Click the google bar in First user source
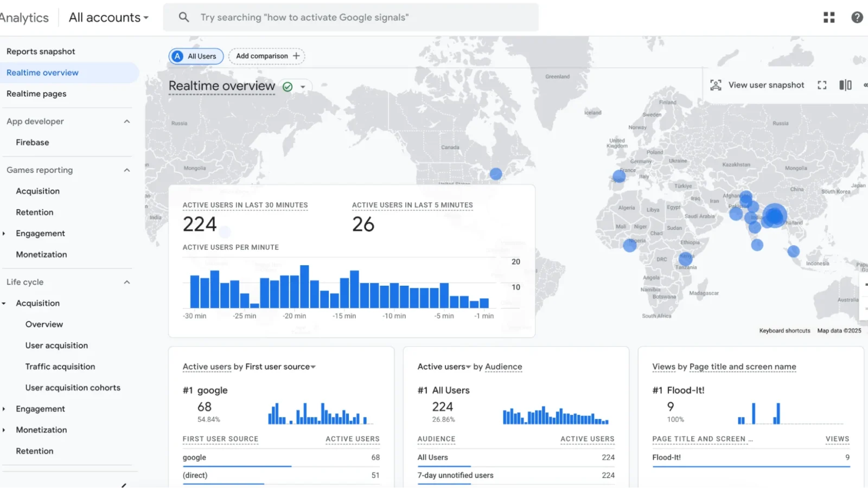 coord(237,466)
